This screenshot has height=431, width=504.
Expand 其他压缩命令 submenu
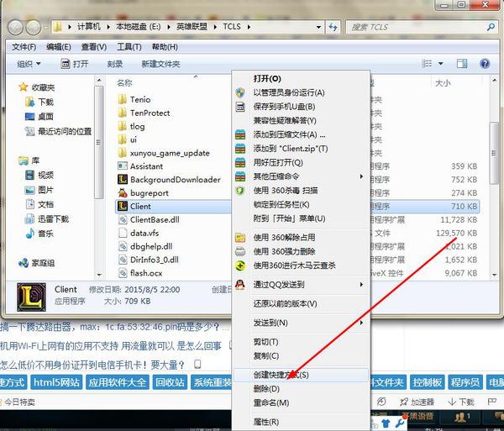pyautogui.click(x=301, y=176)
